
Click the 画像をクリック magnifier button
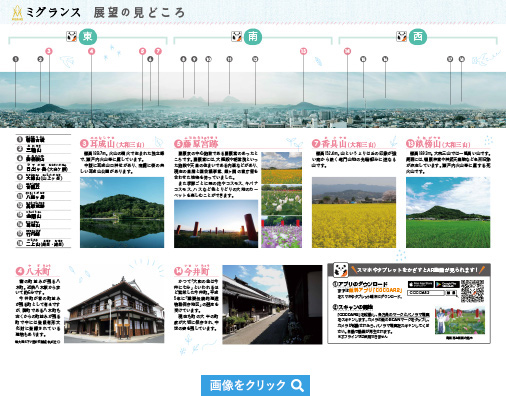255,385
